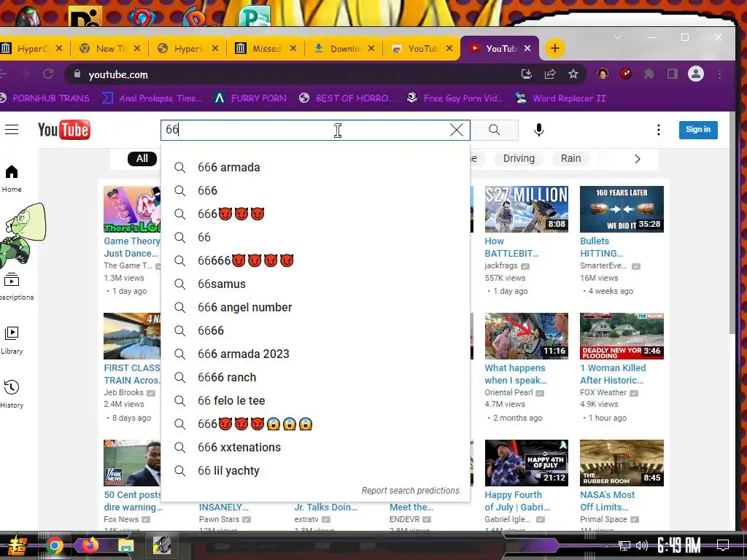Open the Rubber Room NASA thumbnail
The image size is (747, 560).
[622, 463]
